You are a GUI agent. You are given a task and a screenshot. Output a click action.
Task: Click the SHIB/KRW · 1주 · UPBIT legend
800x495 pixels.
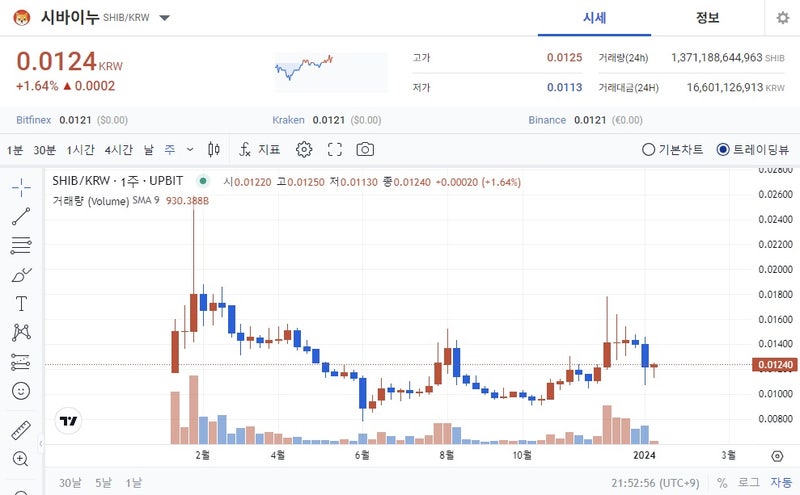pyautogui.click(x=117, y=181)
